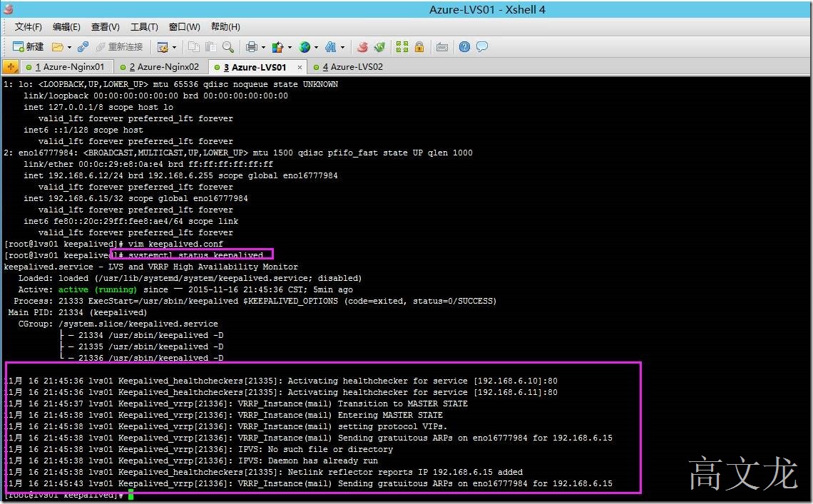Expand the Color scheme dropdown arrow
Viewport: 813px width, 504px height.
tap(290, 47)
